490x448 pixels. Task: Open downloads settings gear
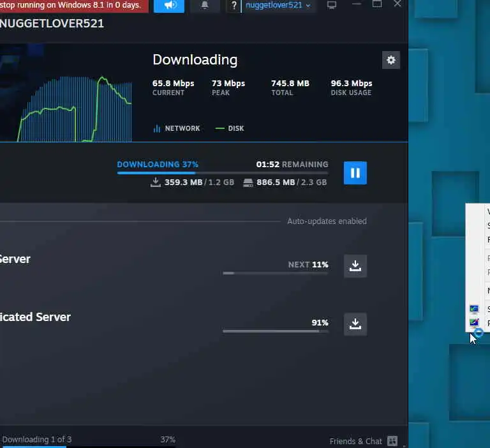click(390, 60)
